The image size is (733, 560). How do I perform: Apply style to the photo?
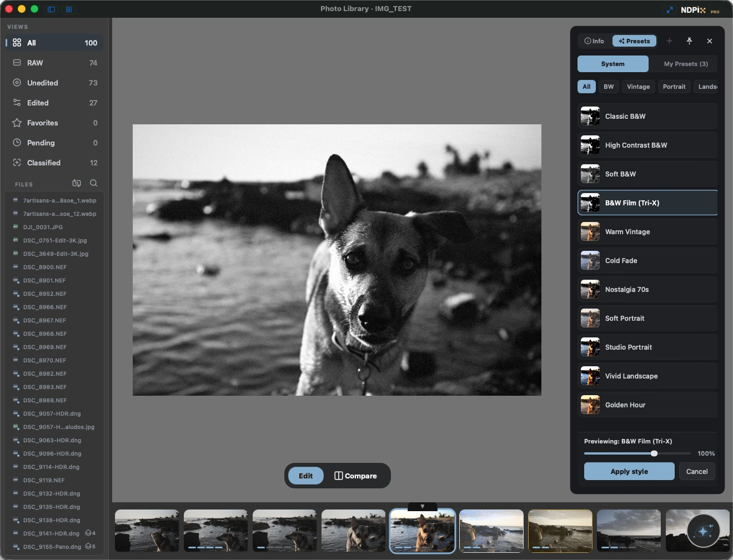point(629,471)
